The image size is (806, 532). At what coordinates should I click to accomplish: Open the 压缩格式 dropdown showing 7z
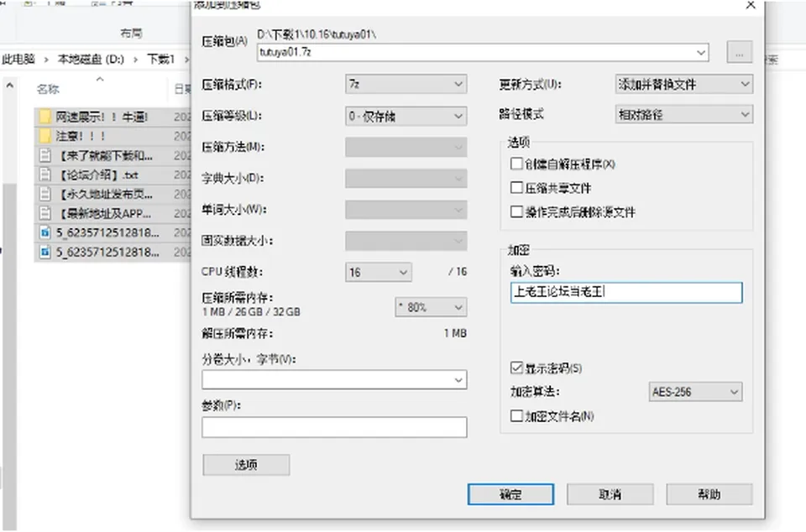coord(406,84)
